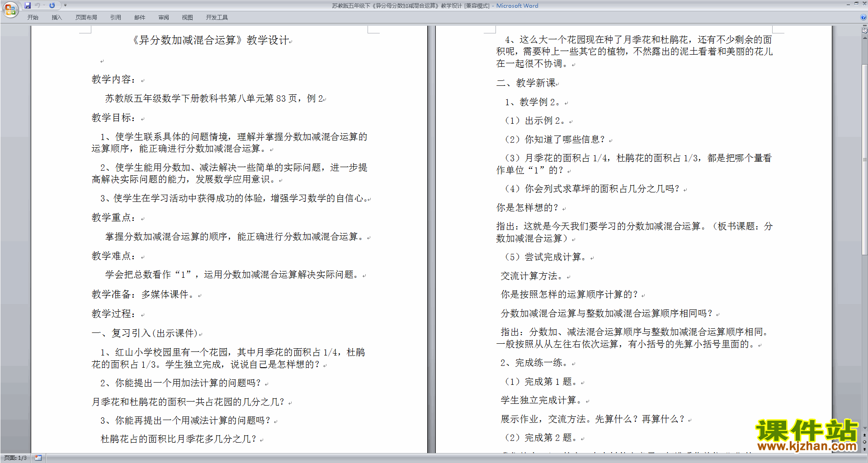Expand Customize Quick Access Toolbar dropdown
Viewport: 868px width, 463px height.
[65, 5]
